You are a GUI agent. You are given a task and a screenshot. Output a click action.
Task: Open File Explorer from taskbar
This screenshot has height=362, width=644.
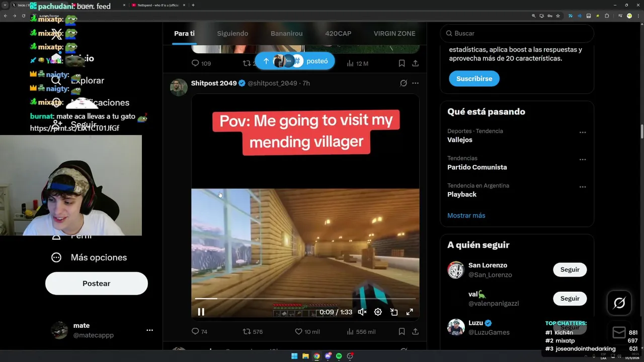tap(305, 356)
